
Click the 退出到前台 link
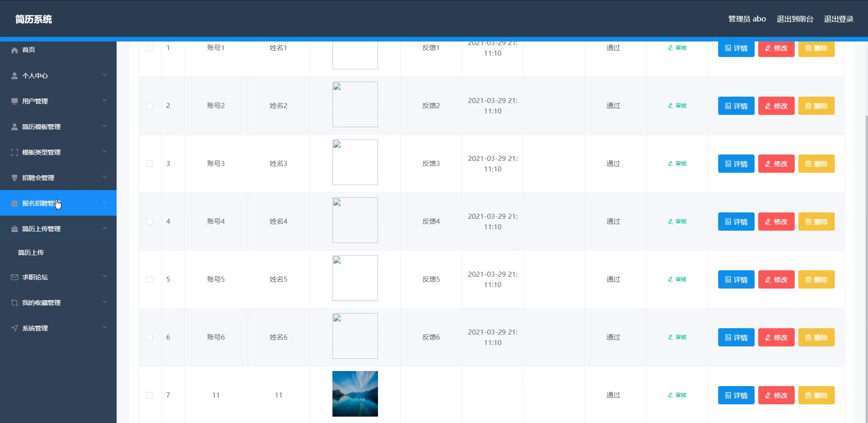click(795, 19)
